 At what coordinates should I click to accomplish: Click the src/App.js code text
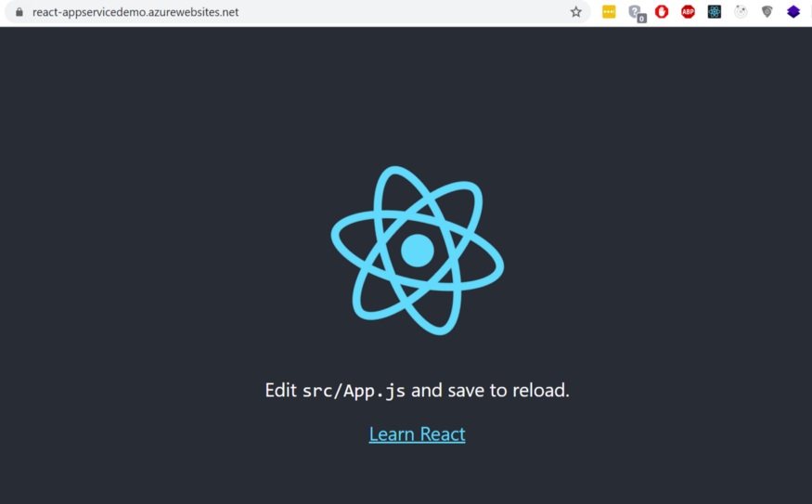click(354, 391)
